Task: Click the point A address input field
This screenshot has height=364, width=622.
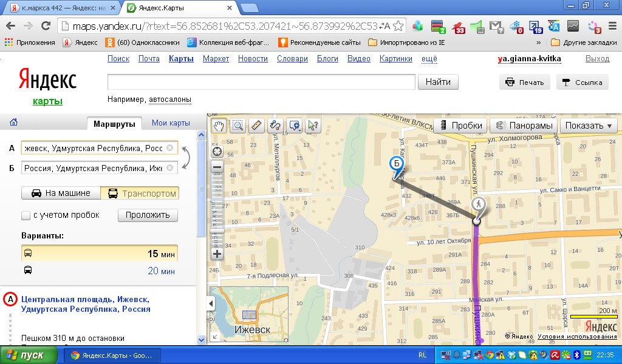Action: pyautogui.click(x=99, y=148)
